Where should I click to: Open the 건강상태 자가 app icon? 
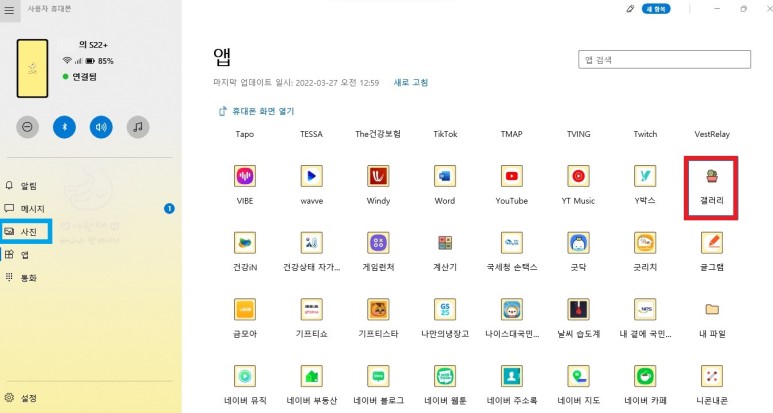312,242
